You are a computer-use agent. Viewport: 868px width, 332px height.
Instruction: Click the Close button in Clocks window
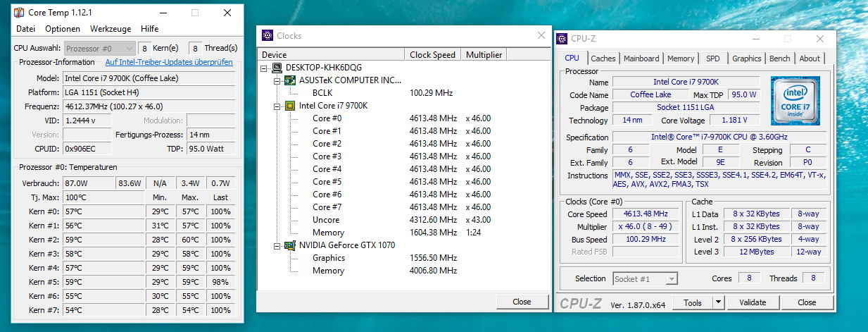[522, 302]
